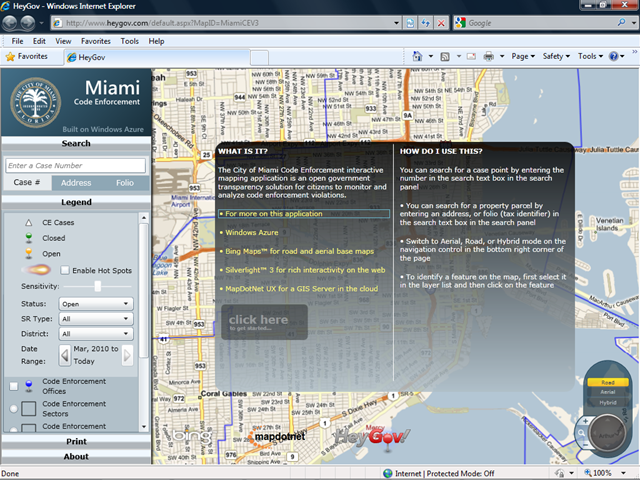
Task: Open the Bing Maps link
Action: coord(300,251)
